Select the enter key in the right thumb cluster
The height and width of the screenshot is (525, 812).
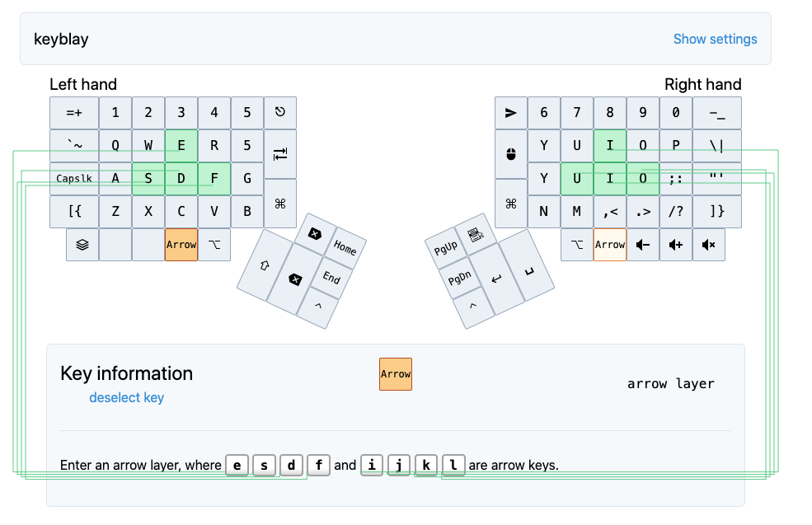(496, 279)
